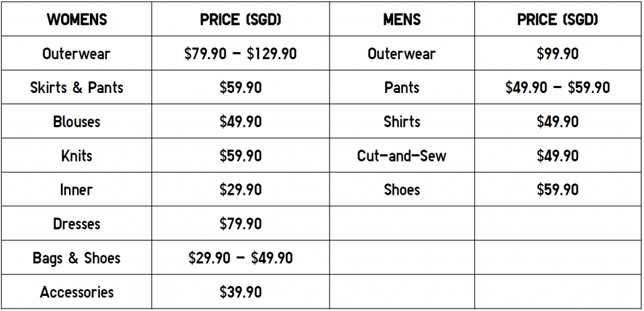The height and width of the screenshot is (311, 644).
Task: Select the women's Outerwear cell
Action: click(x=76, y=53)
